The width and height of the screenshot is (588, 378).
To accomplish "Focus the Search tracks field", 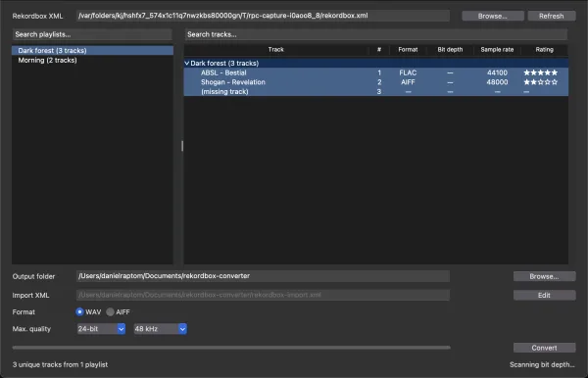I will (x=376, y=34).
